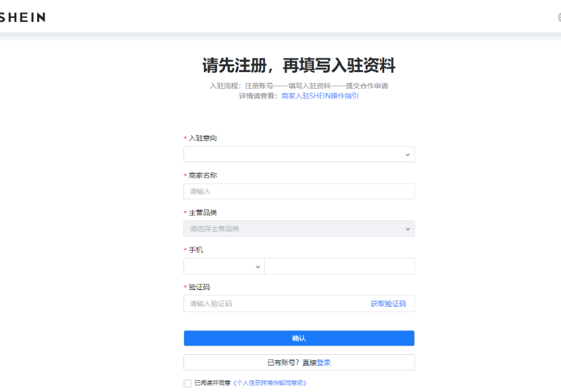Open the 主营品类 dropdown
The width and height of the screenshot is (561, 392).
299,229
